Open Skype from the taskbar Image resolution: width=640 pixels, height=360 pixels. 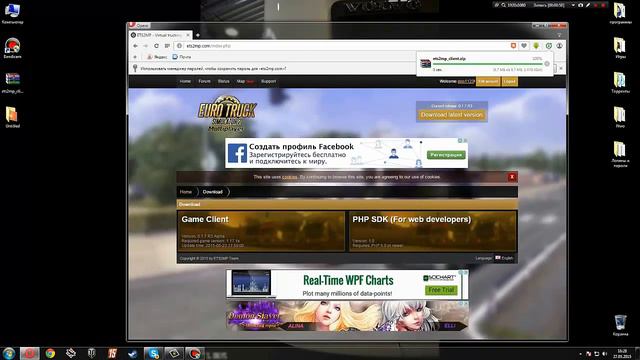coord(153,353)
